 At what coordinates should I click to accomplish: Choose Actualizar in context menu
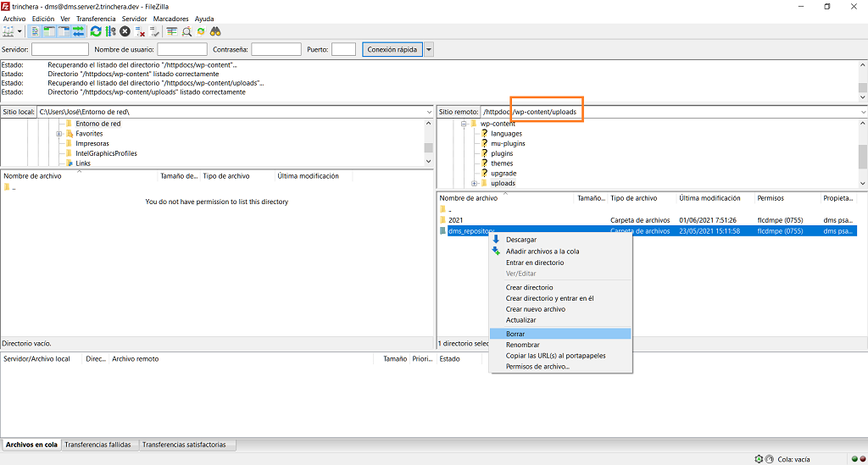(560, 320)
